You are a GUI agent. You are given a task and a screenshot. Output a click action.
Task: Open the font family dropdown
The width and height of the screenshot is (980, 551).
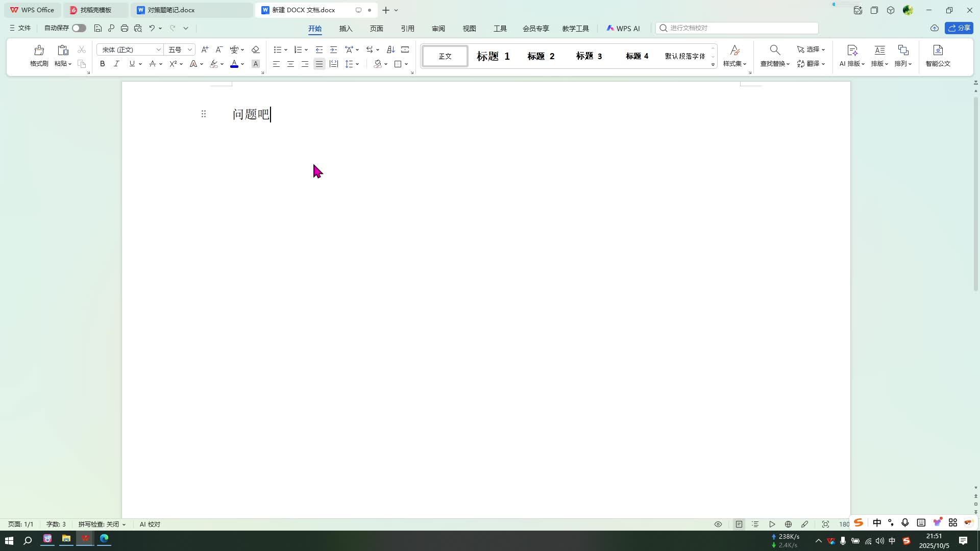[158, 49]
